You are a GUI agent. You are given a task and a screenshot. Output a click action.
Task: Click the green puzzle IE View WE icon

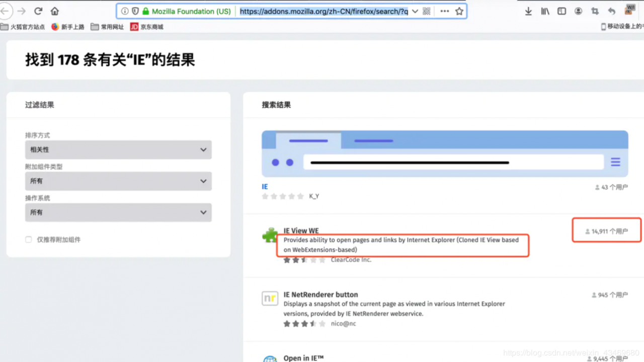[270, 235]
